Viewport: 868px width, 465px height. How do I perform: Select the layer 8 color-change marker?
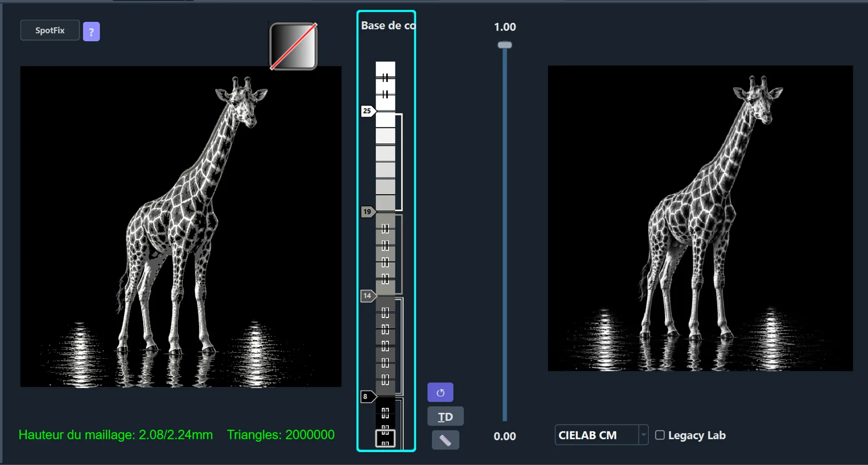[368, 397]
